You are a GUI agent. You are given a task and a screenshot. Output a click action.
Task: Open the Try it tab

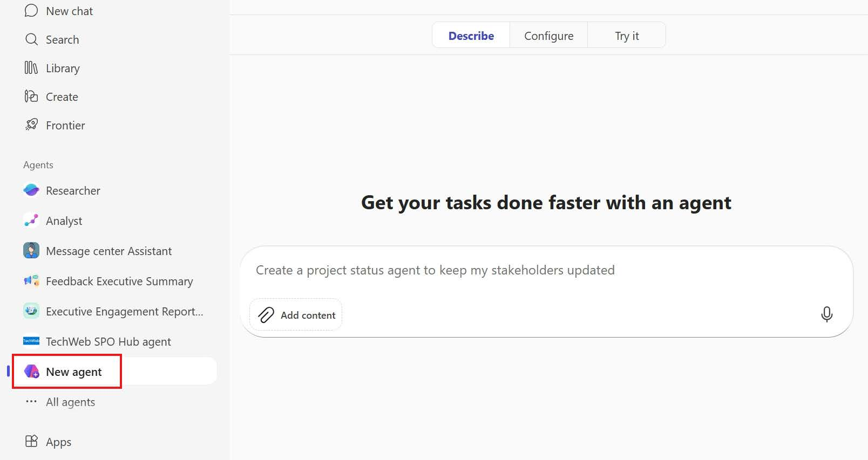coord(627,36)
